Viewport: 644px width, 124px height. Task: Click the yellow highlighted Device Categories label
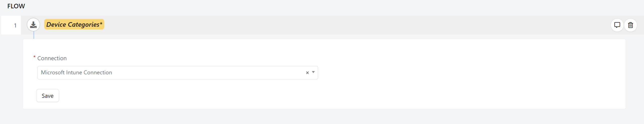coord(74,24)
